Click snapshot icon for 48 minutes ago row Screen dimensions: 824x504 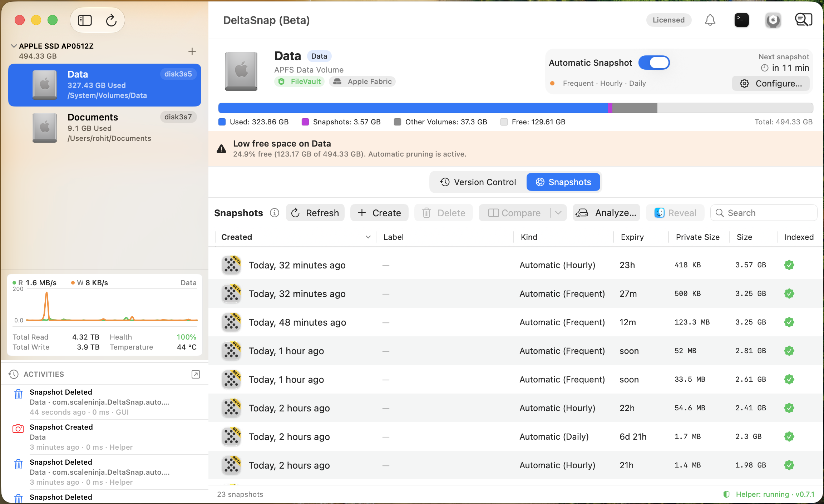[x=231, y=322]
